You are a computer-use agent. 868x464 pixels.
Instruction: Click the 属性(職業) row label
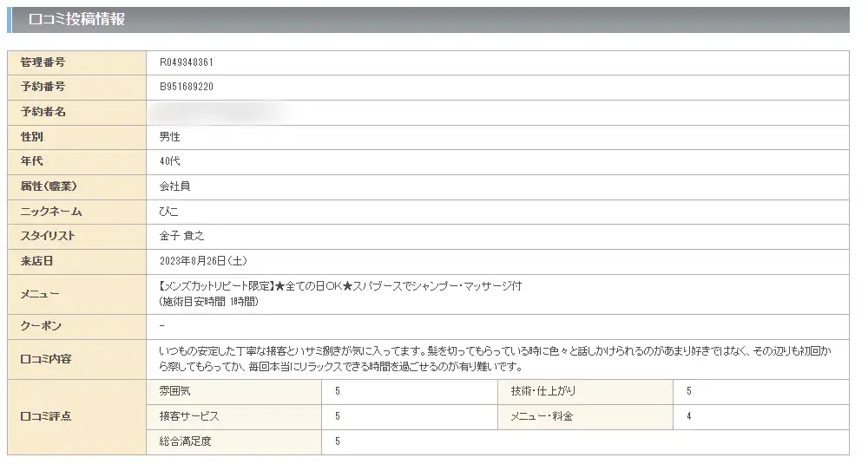49,186
